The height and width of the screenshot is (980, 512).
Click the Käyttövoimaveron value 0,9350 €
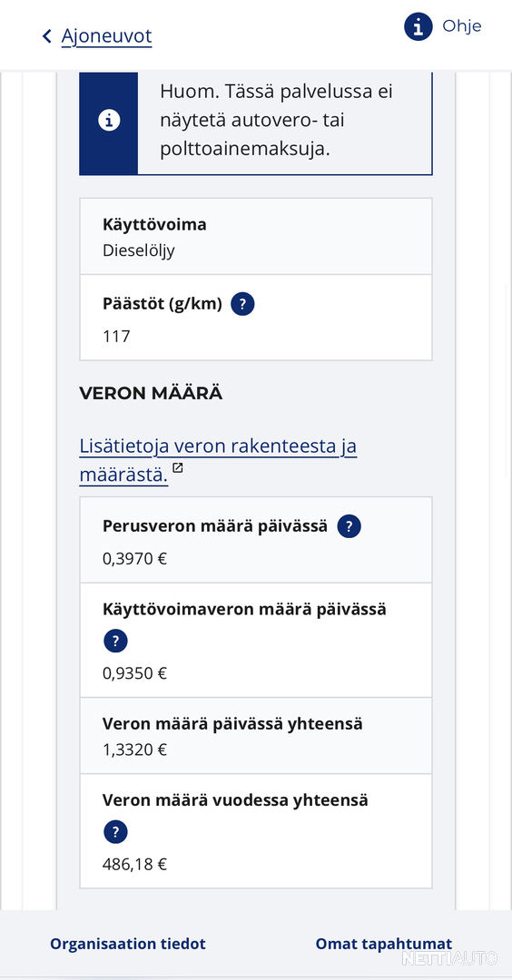[x=134, y=673]
